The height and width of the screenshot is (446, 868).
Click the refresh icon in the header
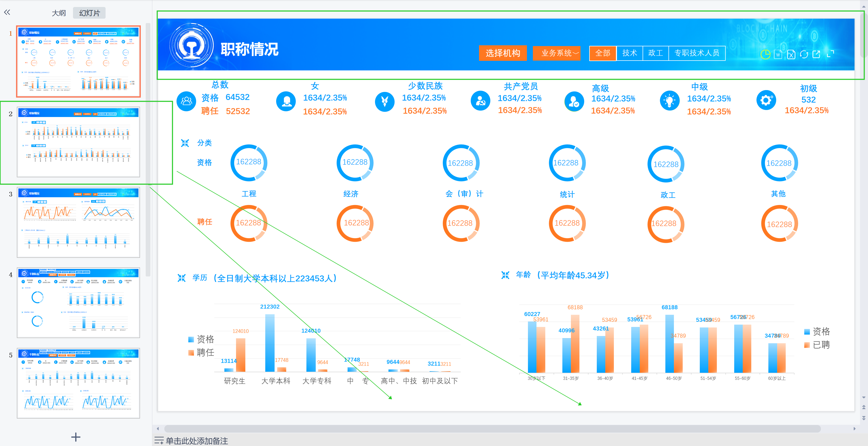804,54
